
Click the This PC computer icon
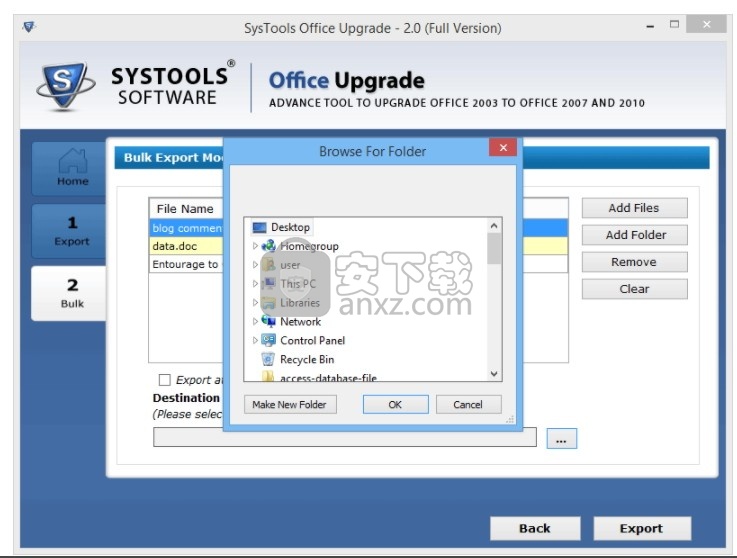268,283
